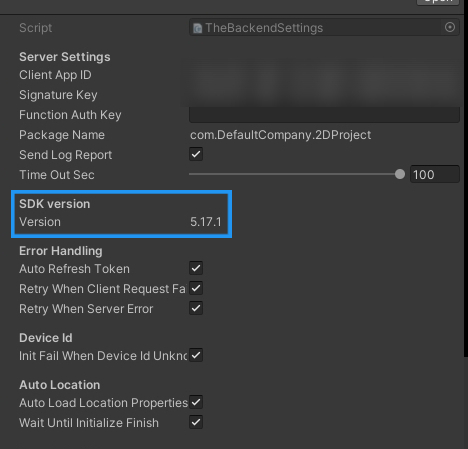This screenshot has height=449, width=468.
Task: Uncheck Init Fail When Device Id Unknown
Action: (x=196, y=355)
